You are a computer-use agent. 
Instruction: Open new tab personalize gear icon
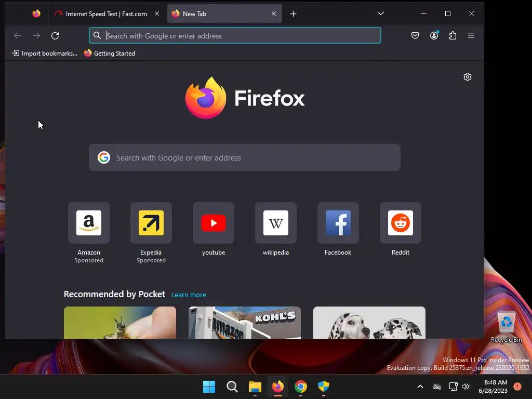468,77
